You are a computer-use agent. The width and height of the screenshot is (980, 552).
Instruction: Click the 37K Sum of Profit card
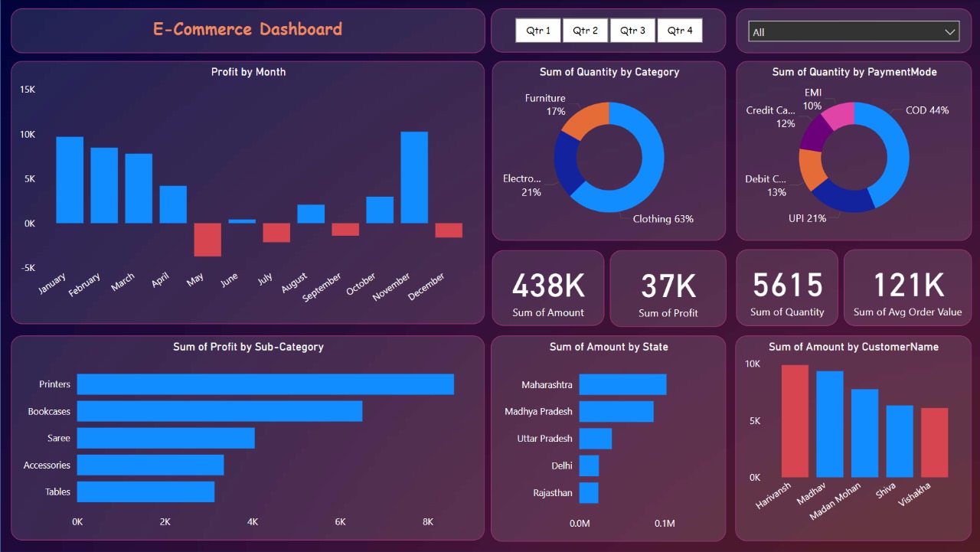(x=668, y=289)
